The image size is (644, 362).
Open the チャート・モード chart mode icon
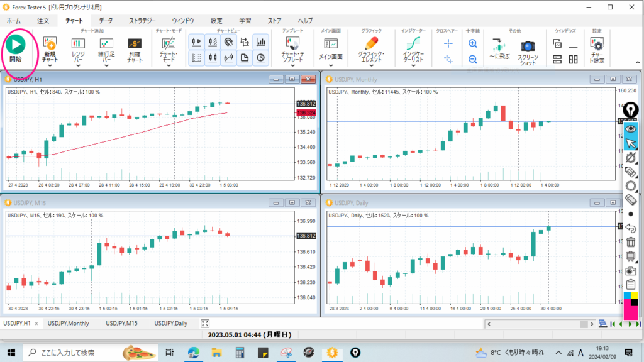[169, 43]
